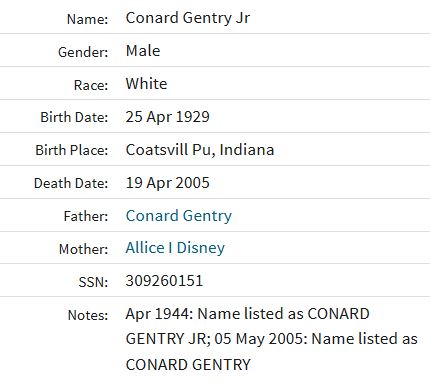Click the Death Date field label
This screenshot has width=430, height=385.
coord(71,184)
